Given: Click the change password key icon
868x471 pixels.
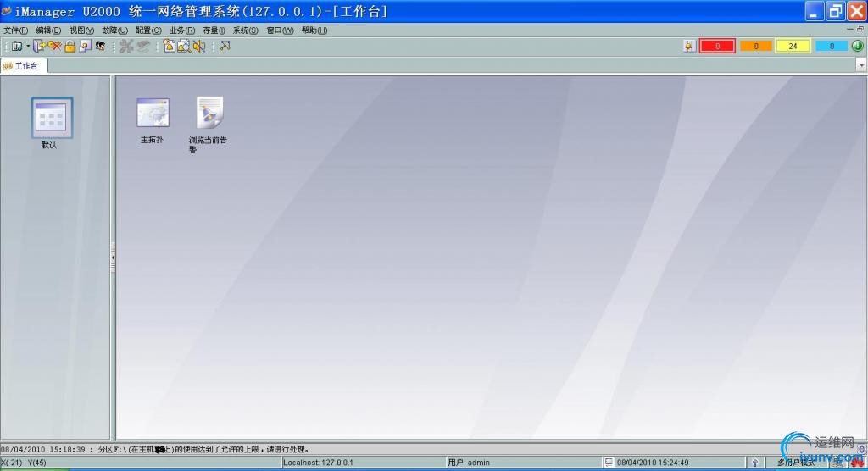Looking at the screenshot, I should (54, 47).
